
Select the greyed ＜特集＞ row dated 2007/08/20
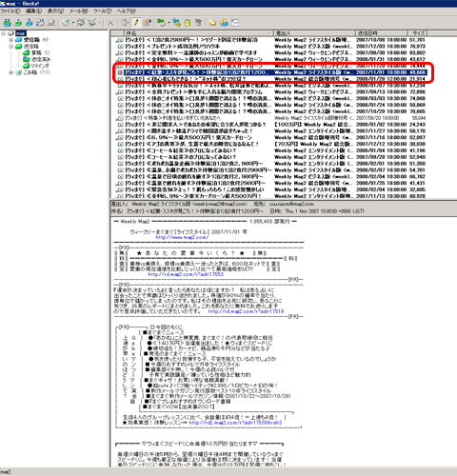click(270, 118)
